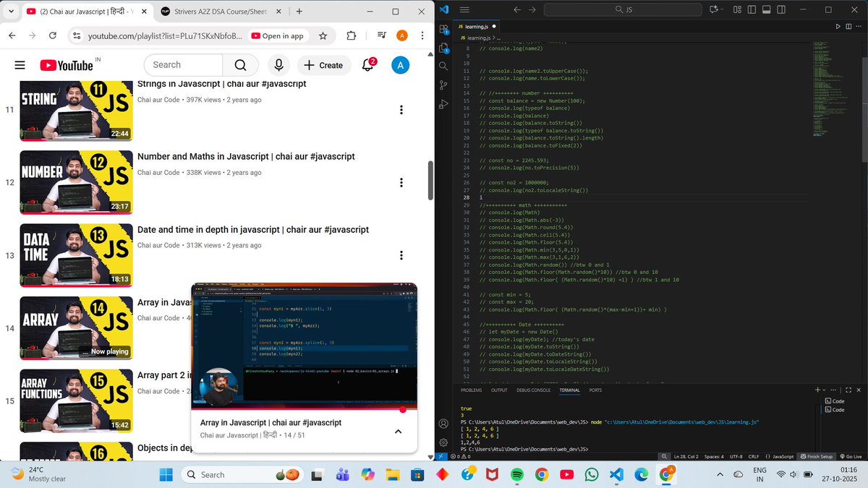
Task: Click the Windows Start button
Action: click(x=166, y=474)
